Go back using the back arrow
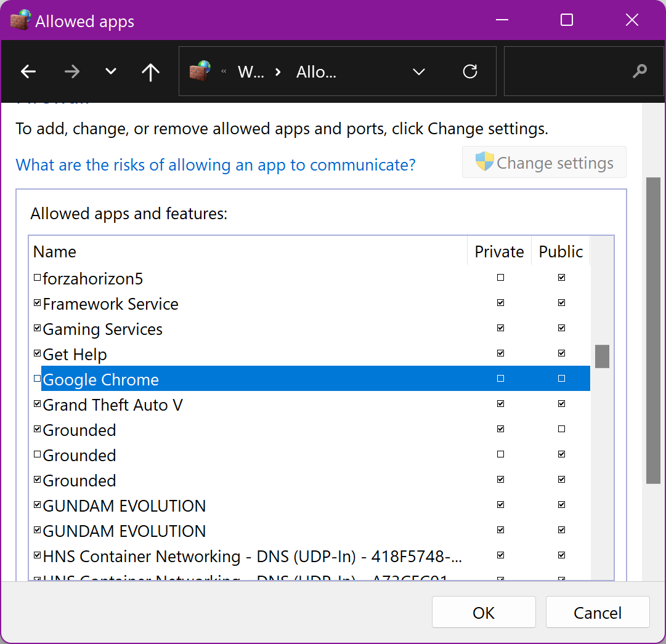Image resolution: width=666 pixels, height=644 pixels. [28, 71]
